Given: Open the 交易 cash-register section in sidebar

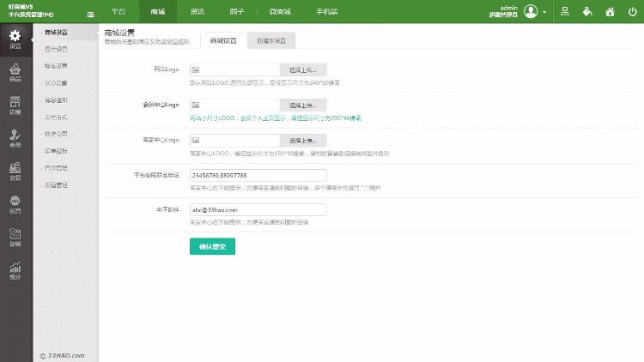Looking at the screenshot, I should (x=15, y=172).
